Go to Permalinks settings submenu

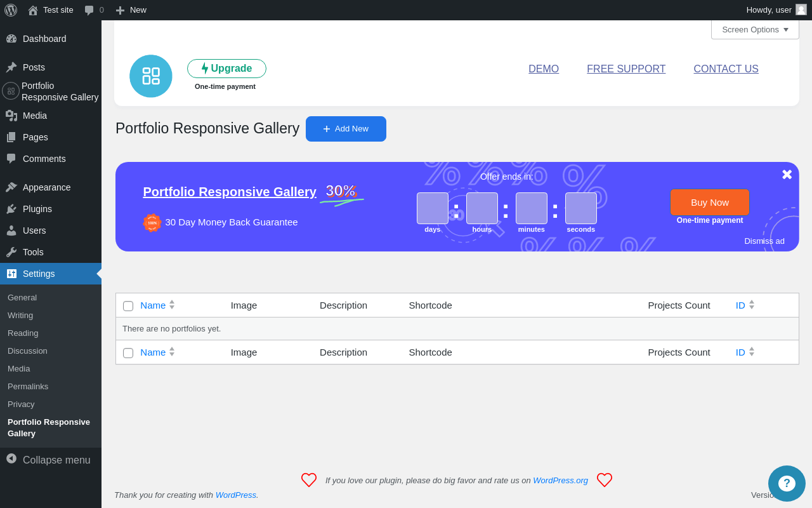(28, 387)
